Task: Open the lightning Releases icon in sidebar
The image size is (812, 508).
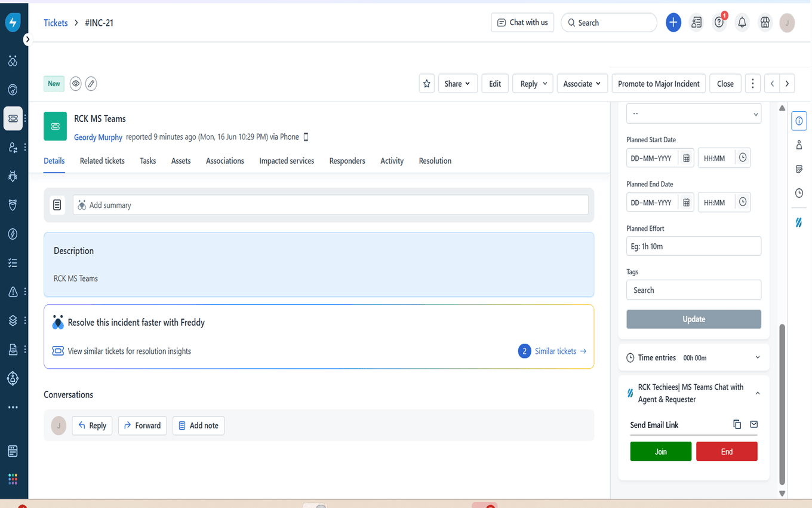Action: [x=13, y=233]
